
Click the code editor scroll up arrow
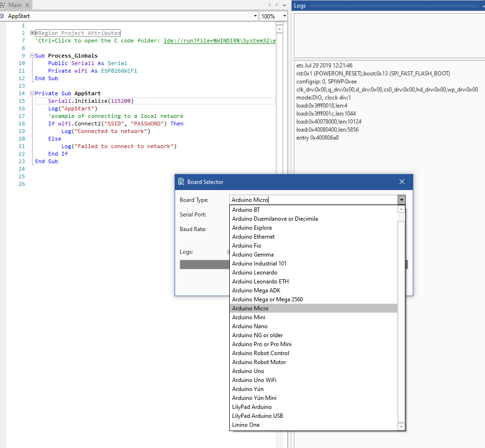280,29
